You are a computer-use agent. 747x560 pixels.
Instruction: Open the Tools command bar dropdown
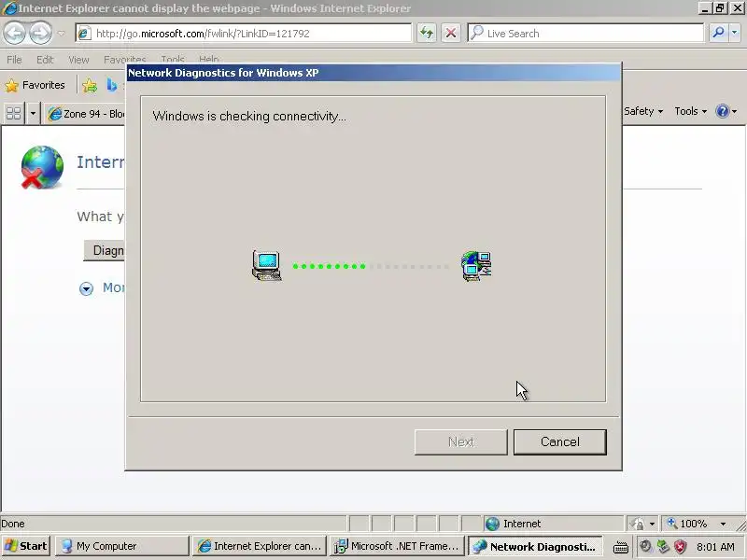pos(690,111)
